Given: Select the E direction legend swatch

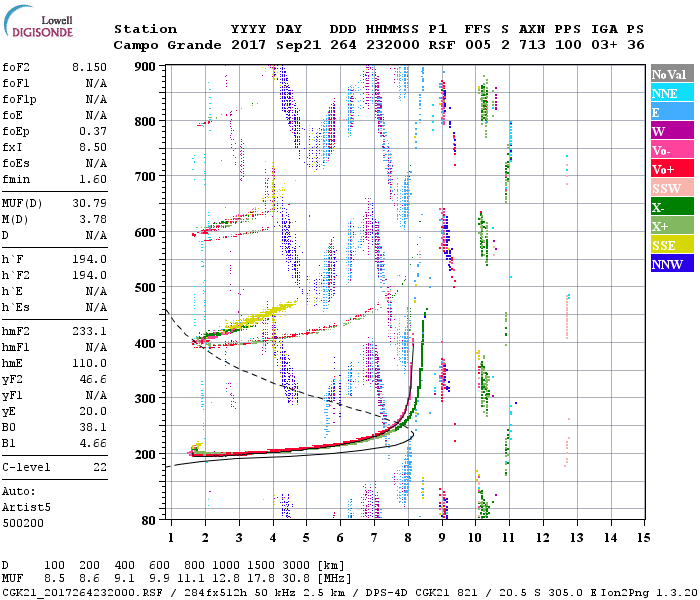Looking at the screenshot, I should [672, 112].
